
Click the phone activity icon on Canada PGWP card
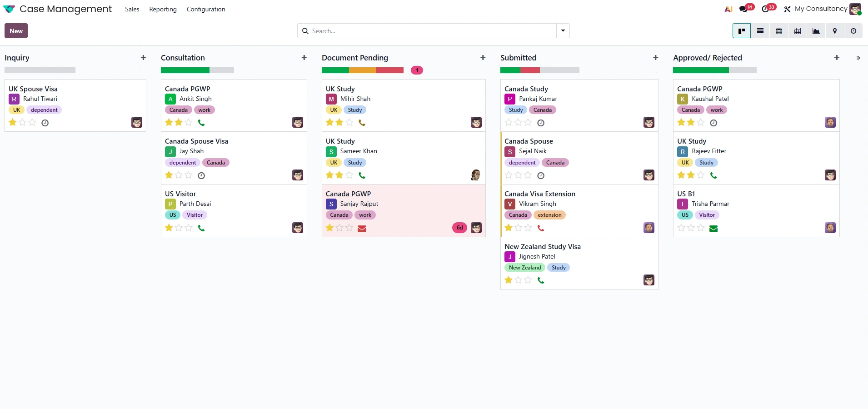click(202, 123)
